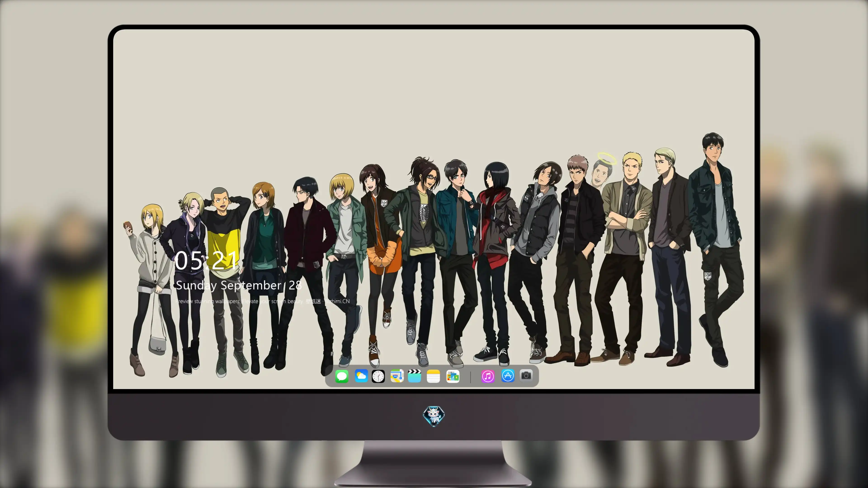Screen dimensions: 868x488
Task: Open the Videos clapperboard icon in the dock
Action: click(x=415, y=376)
